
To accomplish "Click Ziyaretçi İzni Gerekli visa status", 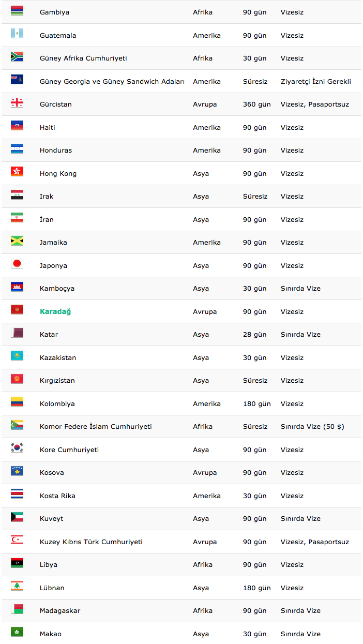I will click(316, 81).
